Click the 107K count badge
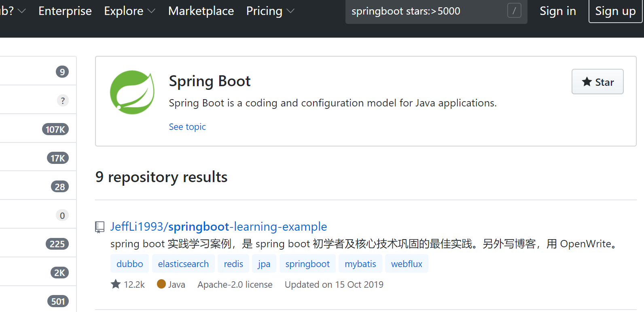 coord(55,129)
